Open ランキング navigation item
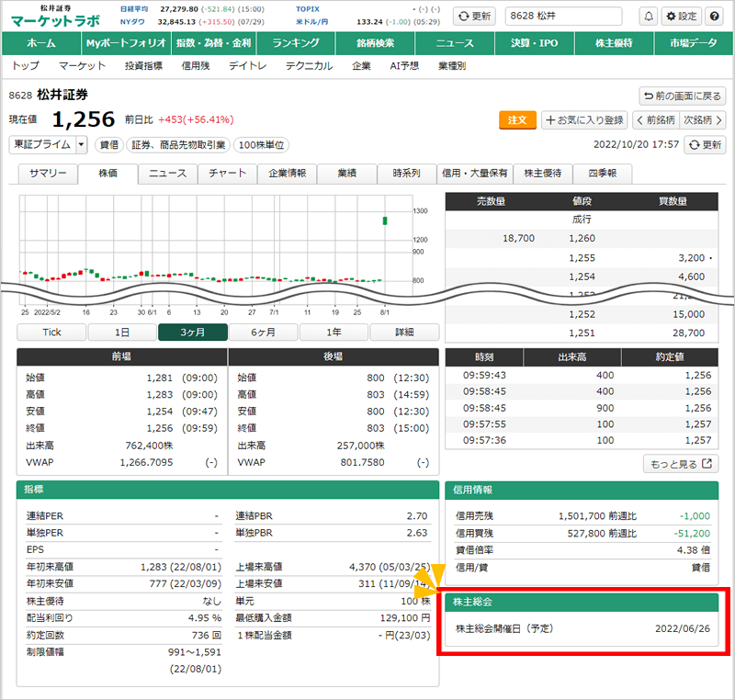The image size is (735, 700). (296, 43)
